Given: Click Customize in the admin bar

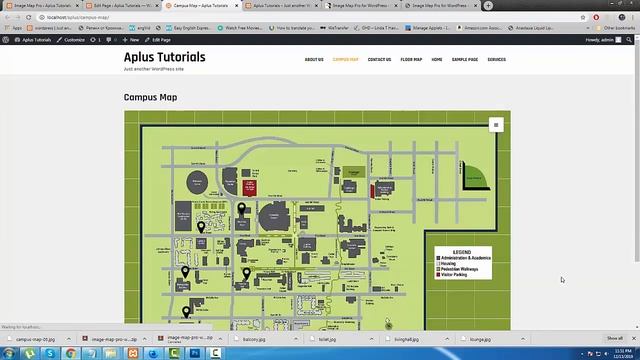Looking at the screenshot, I should (71, 40).
